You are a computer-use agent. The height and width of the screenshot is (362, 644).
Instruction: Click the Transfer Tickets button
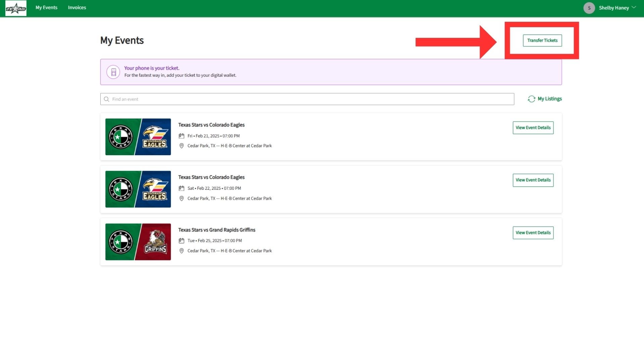(x=542, y=40)
